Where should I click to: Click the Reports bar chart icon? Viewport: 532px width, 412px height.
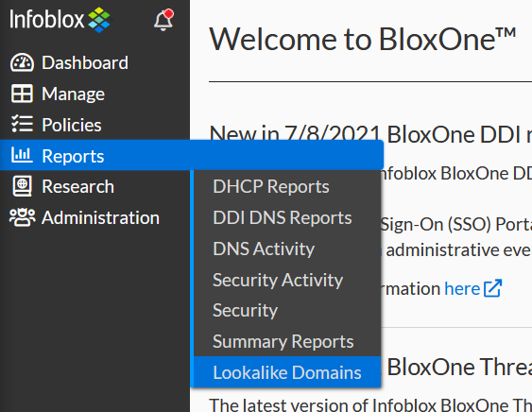[x=22, y=155]
